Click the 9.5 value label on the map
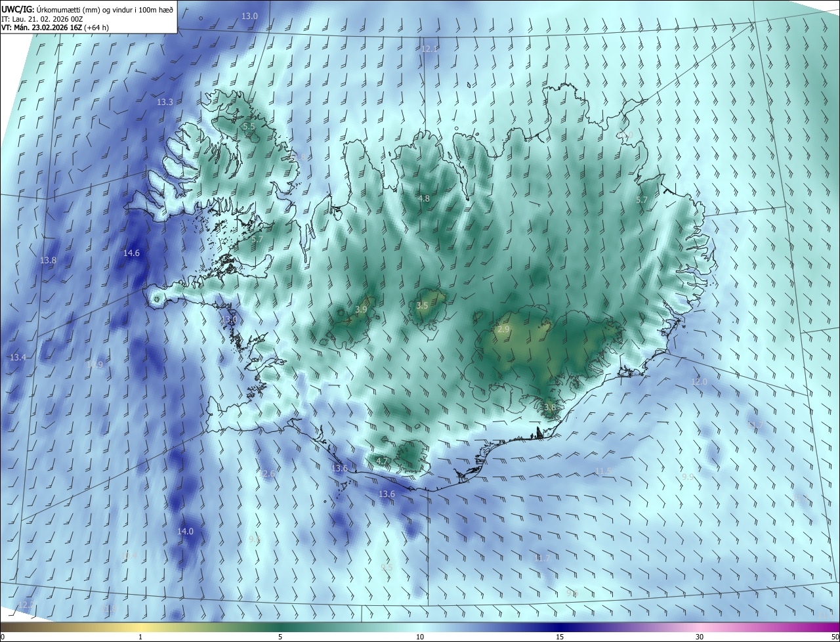The height and width of the screenshot is (642, 840). [x=387, y=567]
